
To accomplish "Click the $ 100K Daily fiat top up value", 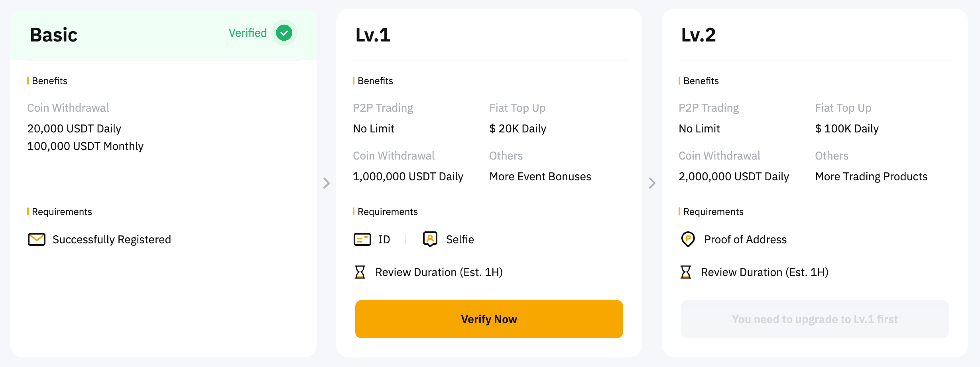I will click(847, 128).
